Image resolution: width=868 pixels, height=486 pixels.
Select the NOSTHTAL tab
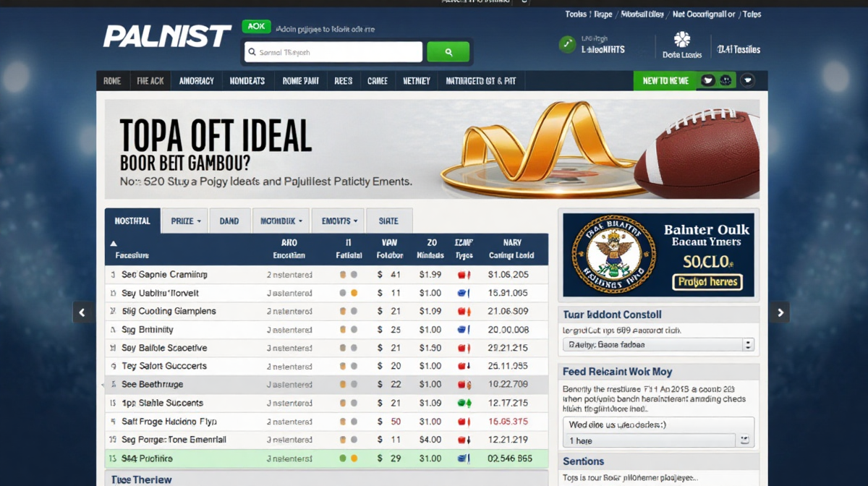(x=132, y=221)
